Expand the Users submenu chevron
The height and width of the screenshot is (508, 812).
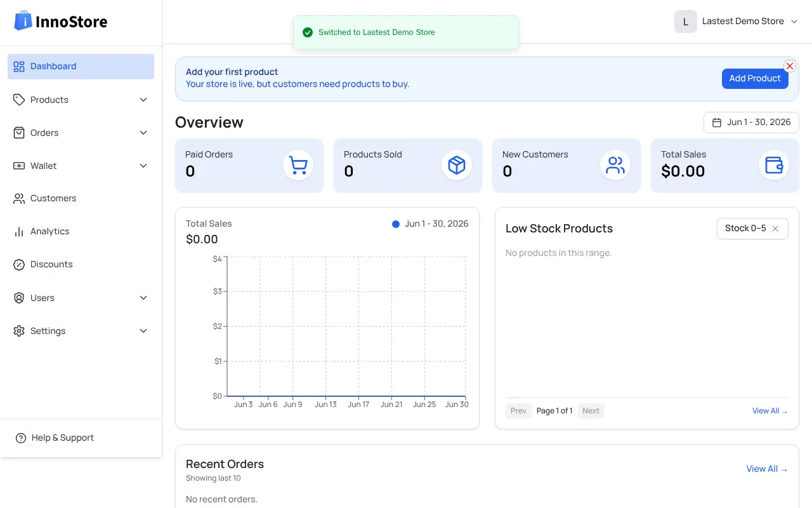[x=143, y=298]
